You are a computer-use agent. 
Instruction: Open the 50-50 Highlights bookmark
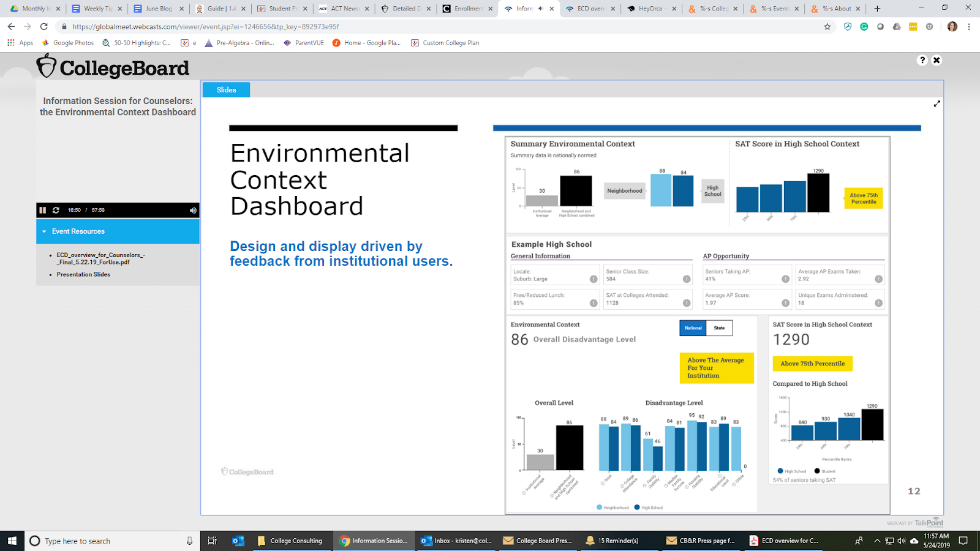(137, 43)
